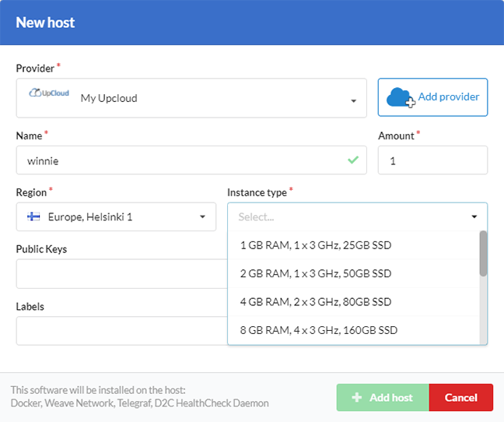Screen dimensions: 504x422
Task: Click the instance type list scrollbar
Action: pyautogui.click(x=483, y=254)
